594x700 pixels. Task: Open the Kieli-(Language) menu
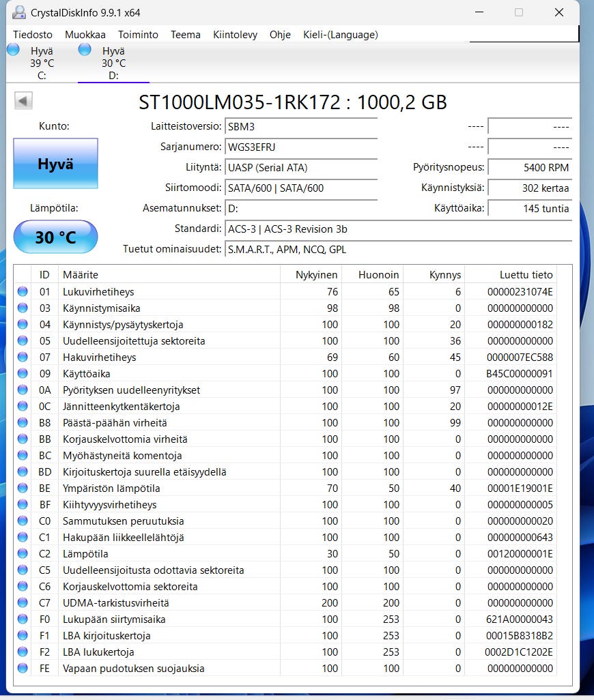click(340, 35)
